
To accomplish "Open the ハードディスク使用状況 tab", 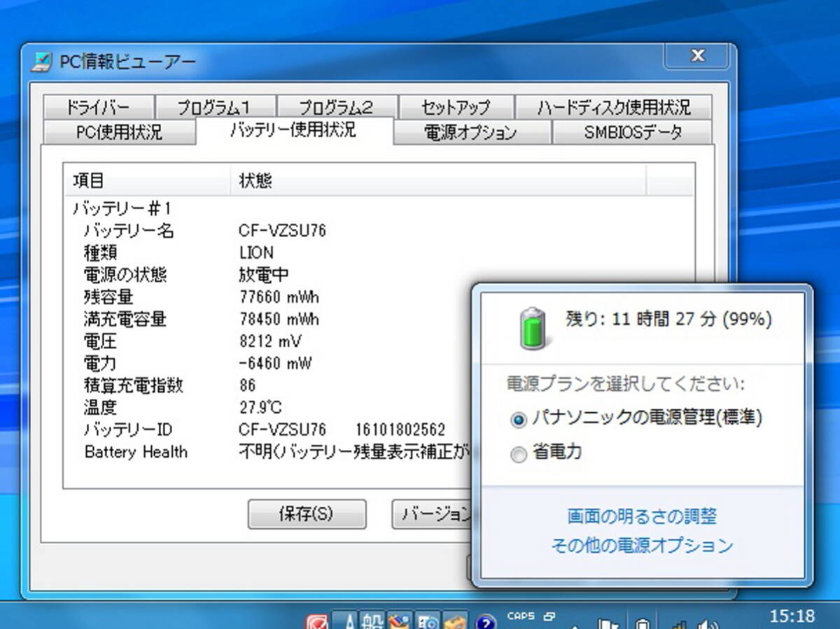I will click(x=614, y=107).
